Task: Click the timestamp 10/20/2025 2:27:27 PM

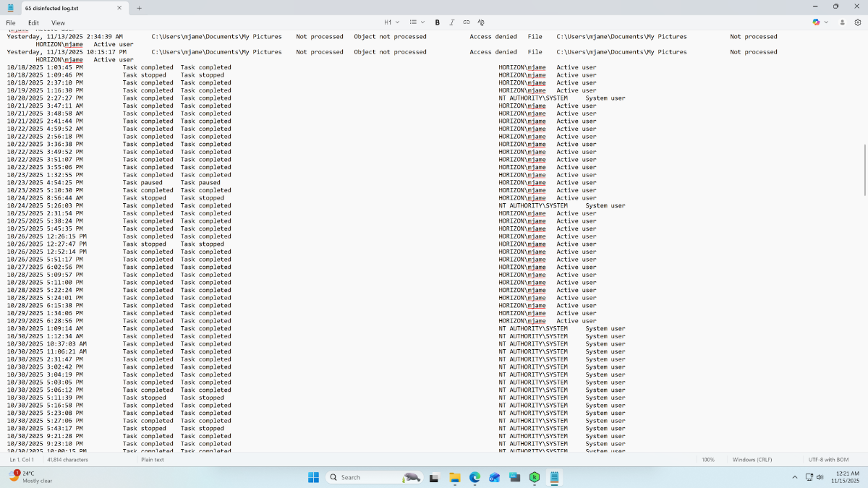Action: pos(45,98)
